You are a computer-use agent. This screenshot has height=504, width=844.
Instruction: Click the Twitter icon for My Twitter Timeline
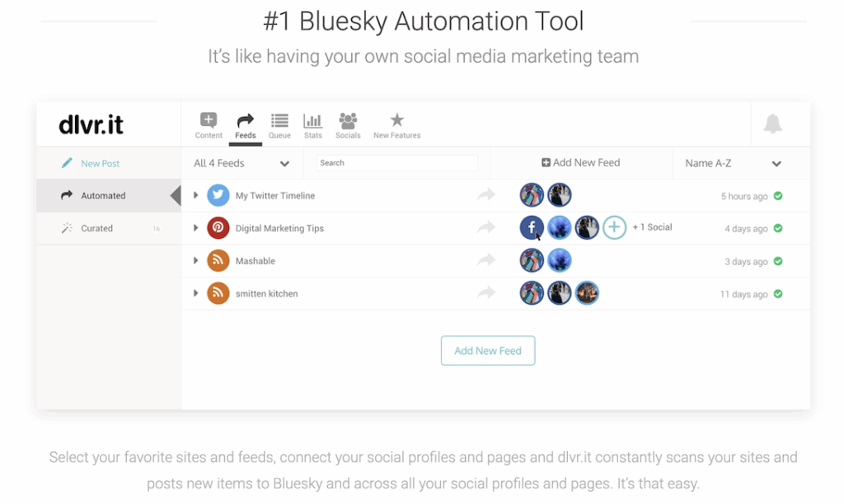[218, 195]
